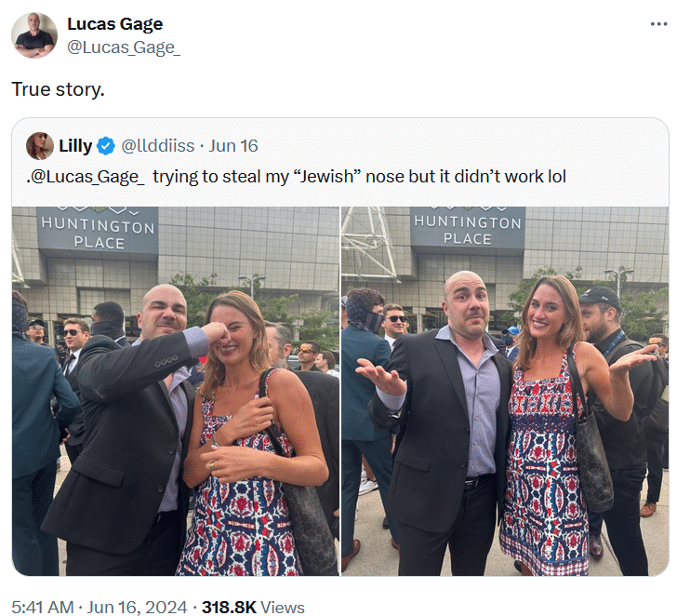Screen dimensions: 677x616
Task: Click the three-dot more options icon
Action: 658,24
